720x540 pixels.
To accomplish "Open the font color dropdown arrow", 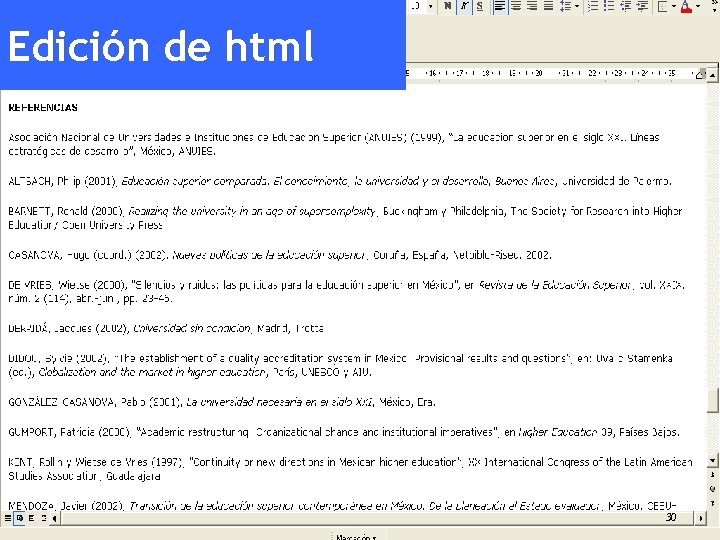I will [698, 6].
